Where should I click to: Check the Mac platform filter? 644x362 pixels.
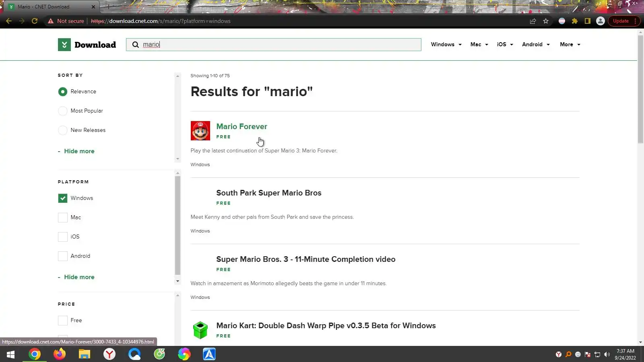[x=63, y=218]
